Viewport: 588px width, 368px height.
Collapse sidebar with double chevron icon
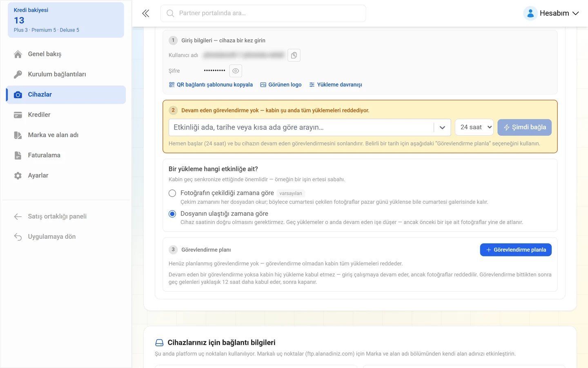pyautogui.click(x=146, y=13)
